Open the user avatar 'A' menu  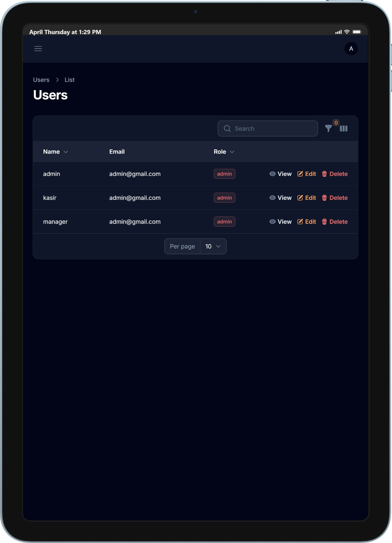(x=351, y=49)
